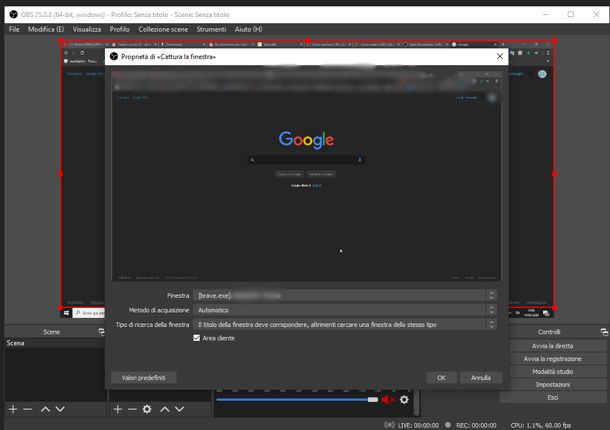Open the File menu
Viewport: 610px width, 430px height.
[14, 29]
